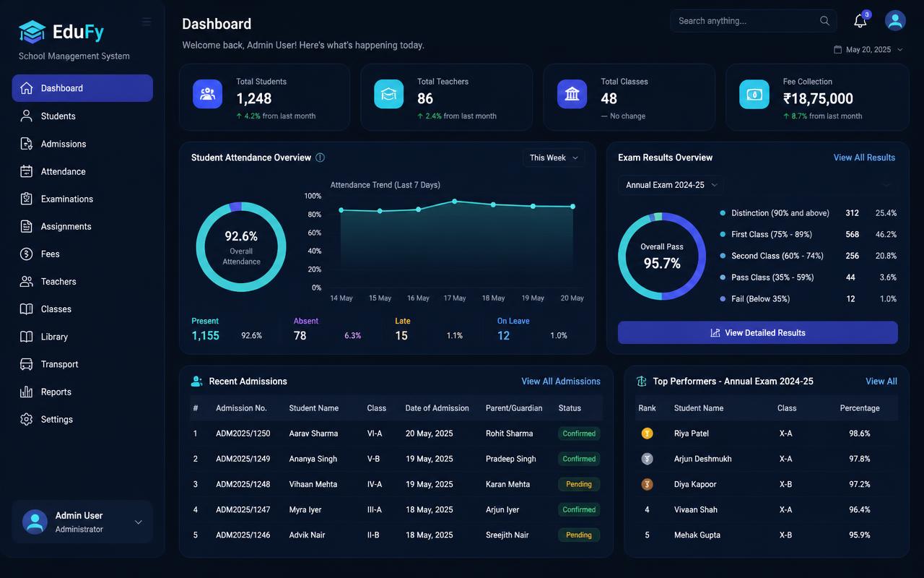Click the View All Admissions link
This screenshot has height=578, width=924.
pos(561,381)
